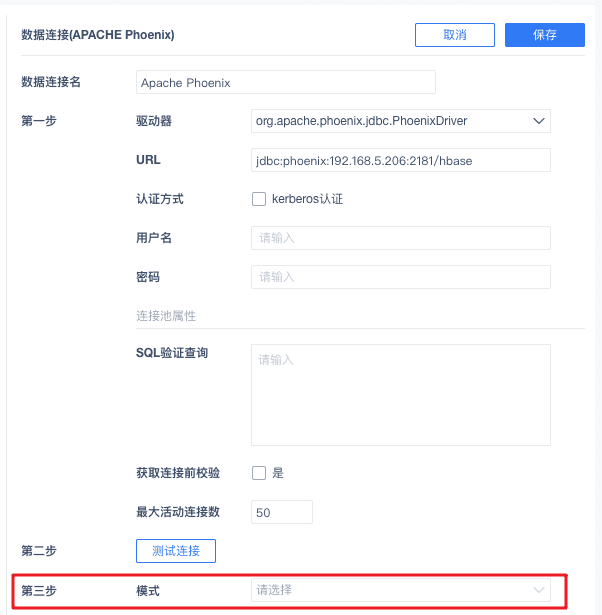Focus the 数据连接名 Apache Phoenix field
Image resolution: width=602 pixels, height=615 pixels.
286,82
